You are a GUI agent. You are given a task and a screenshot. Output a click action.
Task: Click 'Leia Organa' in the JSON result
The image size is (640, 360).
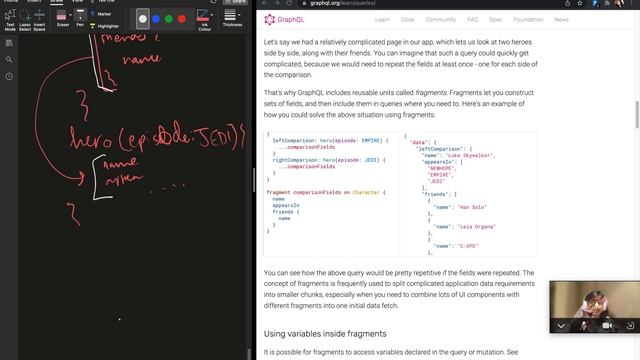476,227
